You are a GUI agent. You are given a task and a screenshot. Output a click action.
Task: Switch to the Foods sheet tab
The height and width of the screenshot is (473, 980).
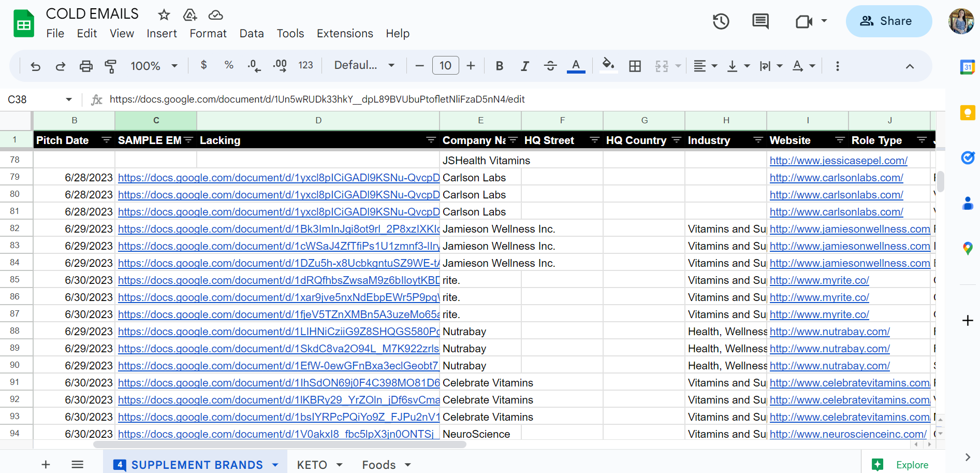[378, 465]
